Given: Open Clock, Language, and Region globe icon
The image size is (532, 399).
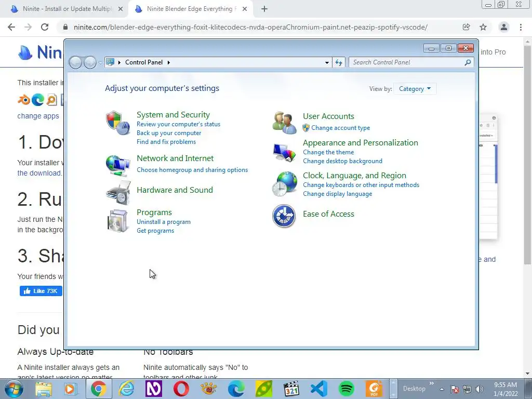Looking at the screenshot, I should click(284, 184).
